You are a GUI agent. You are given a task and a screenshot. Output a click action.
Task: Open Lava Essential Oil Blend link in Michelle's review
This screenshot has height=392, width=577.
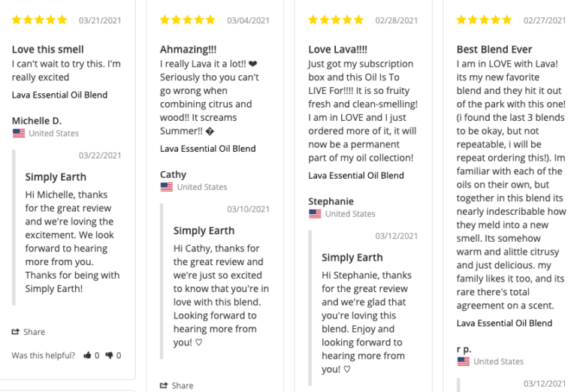point(59,95)
